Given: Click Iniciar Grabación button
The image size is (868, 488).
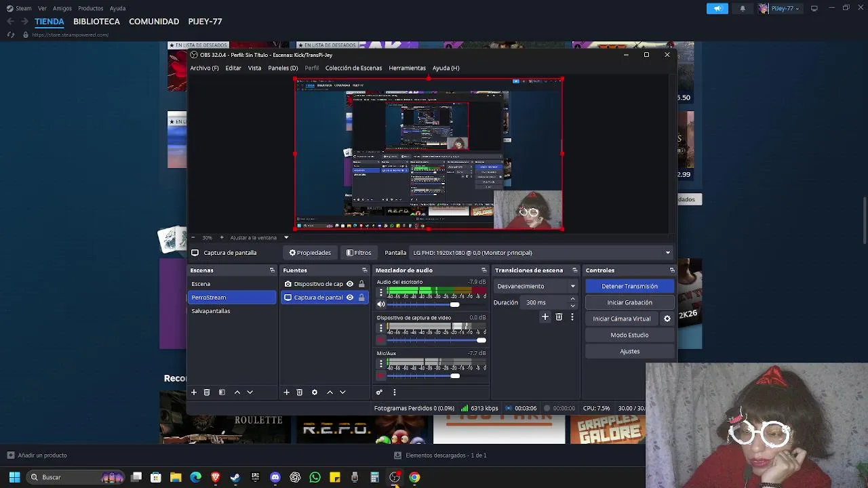Looking at the screenshot, I should click(629, 302).
